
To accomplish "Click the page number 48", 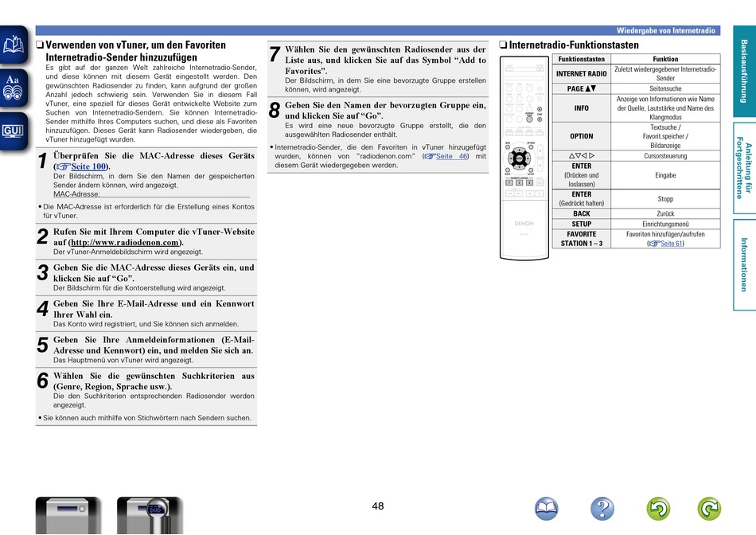I will 378,506.
